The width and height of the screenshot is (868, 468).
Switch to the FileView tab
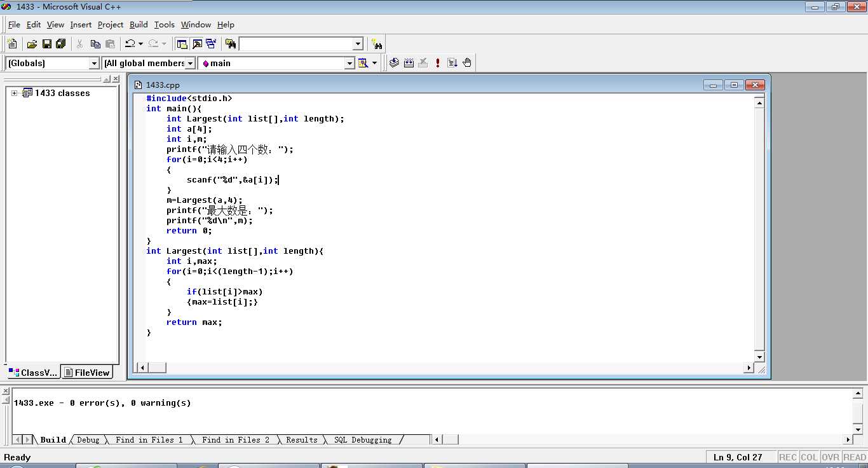click(86, 373)
